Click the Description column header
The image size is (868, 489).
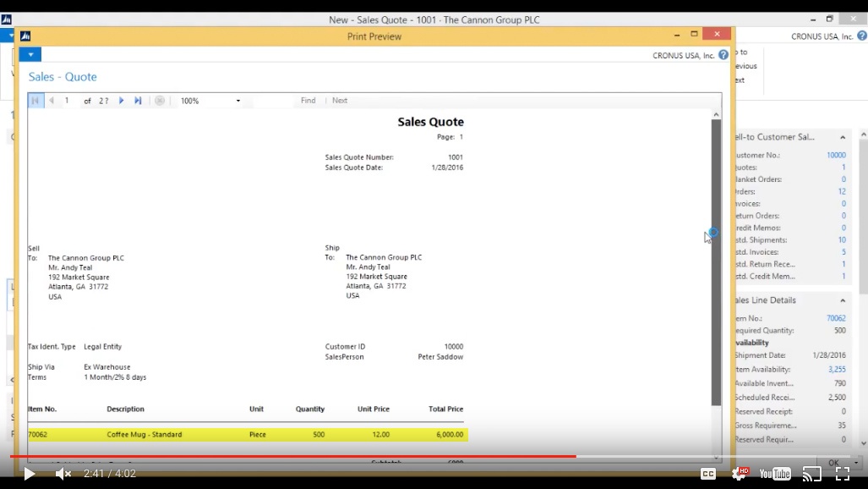pos(126,409)
